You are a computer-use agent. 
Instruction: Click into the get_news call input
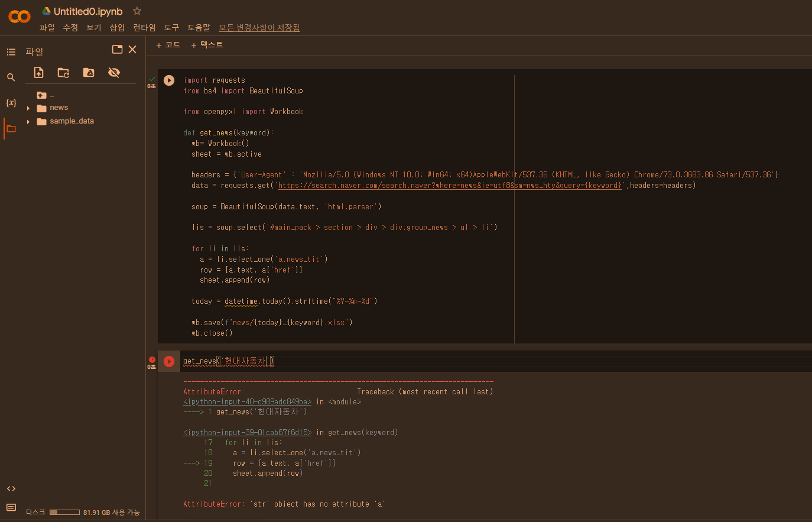point(495,361)
